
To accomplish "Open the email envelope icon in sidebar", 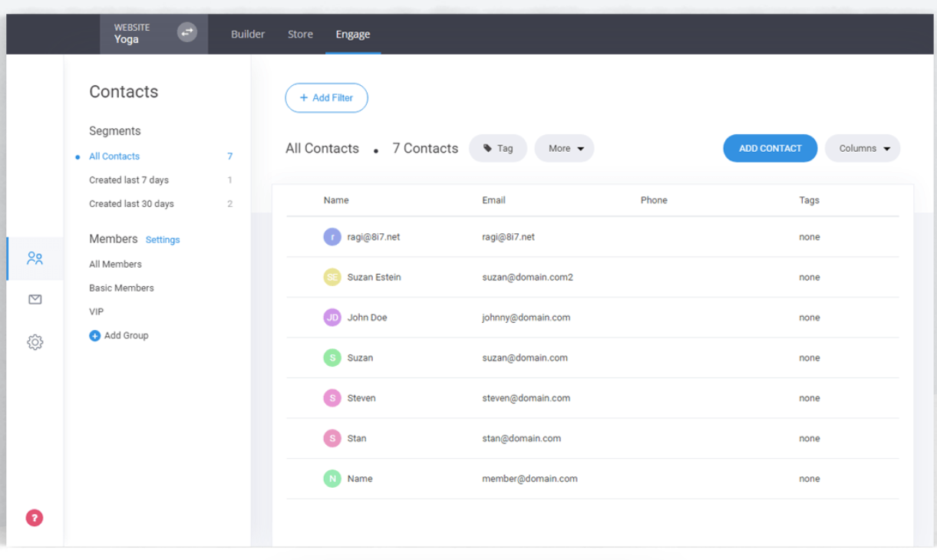I will coord(35,300).
